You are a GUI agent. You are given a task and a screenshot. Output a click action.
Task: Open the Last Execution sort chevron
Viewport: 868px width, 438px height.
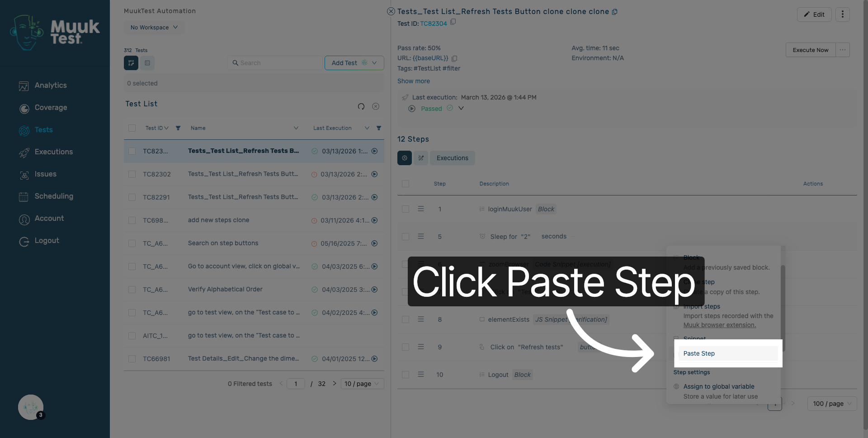(367, 128)
